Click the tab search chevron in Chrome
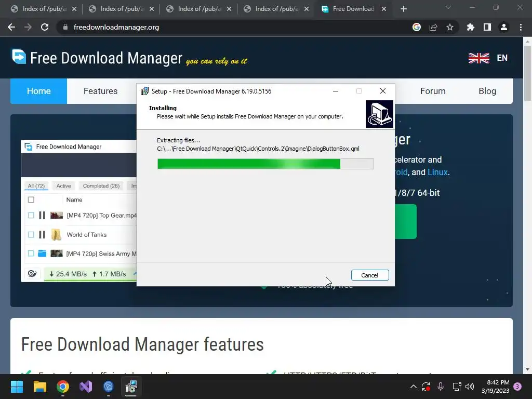 448,7
